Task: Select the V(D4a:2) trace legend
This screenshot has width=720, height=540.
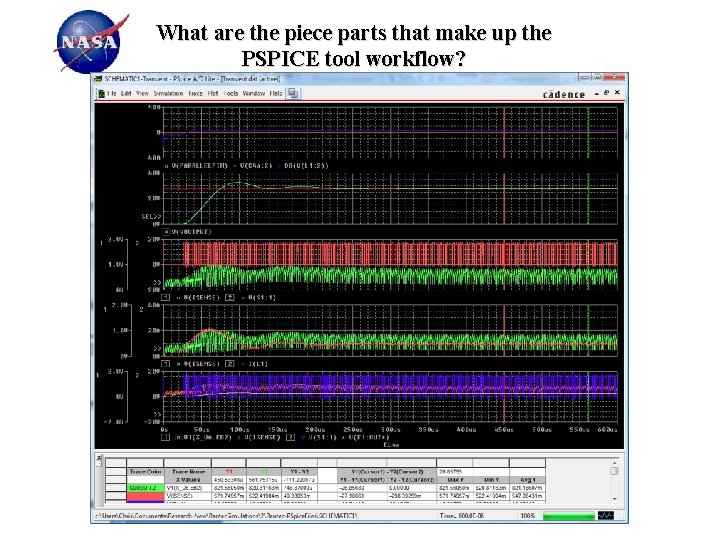Action: click(256, 166)
